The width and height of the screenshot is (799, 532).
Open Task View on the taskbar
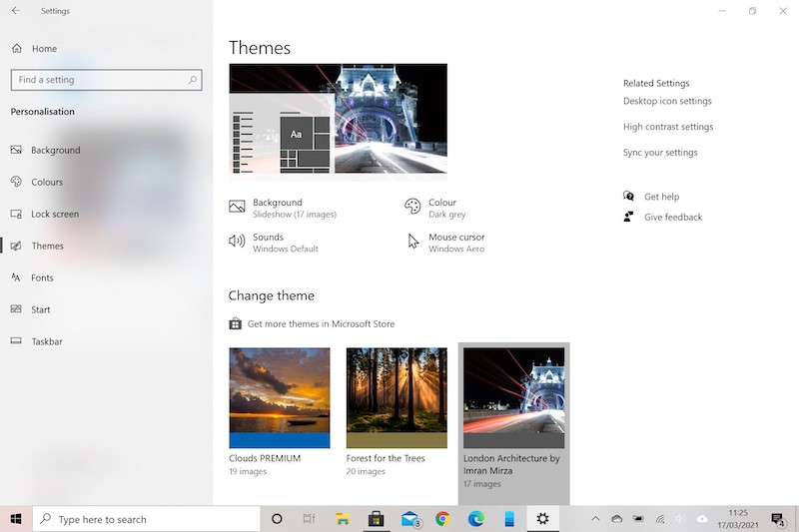pyautogui.click(x=309, y=519)
